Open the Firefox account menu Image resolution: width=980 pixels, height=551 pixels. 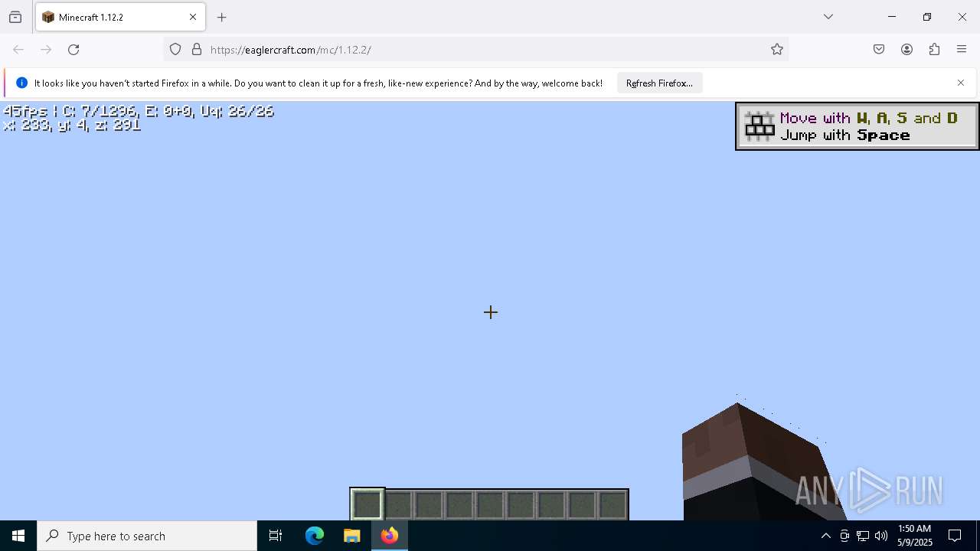[906, 50]
